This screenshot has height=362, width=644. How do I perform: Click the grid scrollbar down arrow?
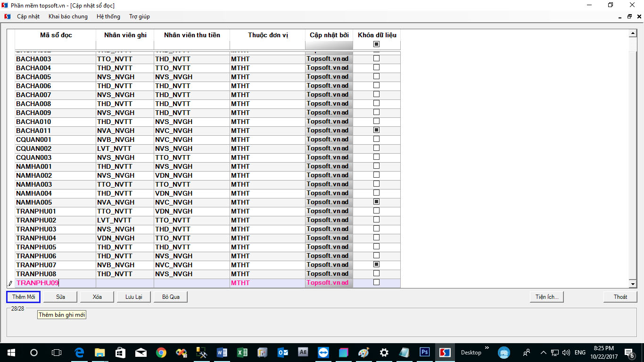click(633, 284)
